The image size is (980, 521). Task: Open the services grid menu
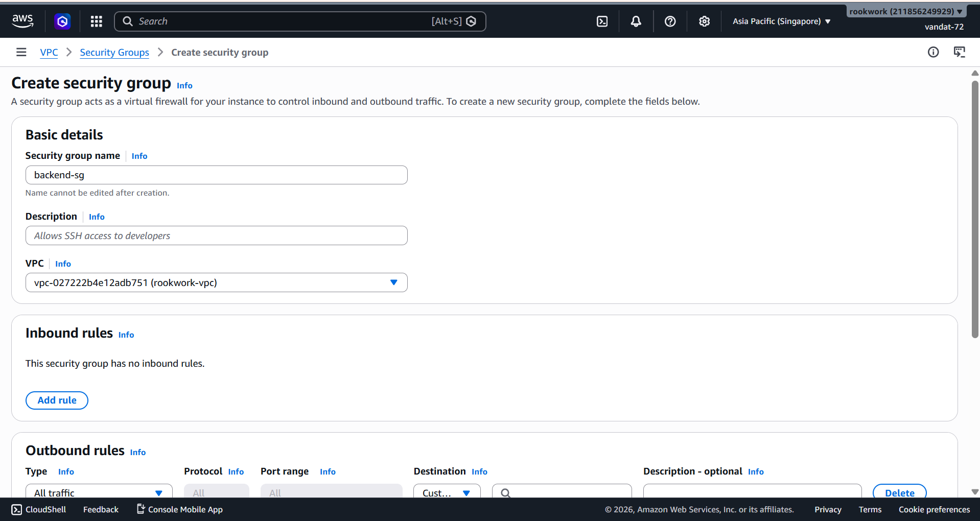point(96,21)
